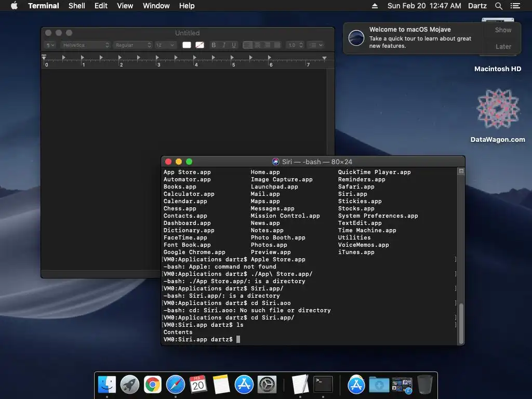Click Siri proxy icon in Terminal title bar
Screen dimensions: 532x399
(x=276, y=162)
